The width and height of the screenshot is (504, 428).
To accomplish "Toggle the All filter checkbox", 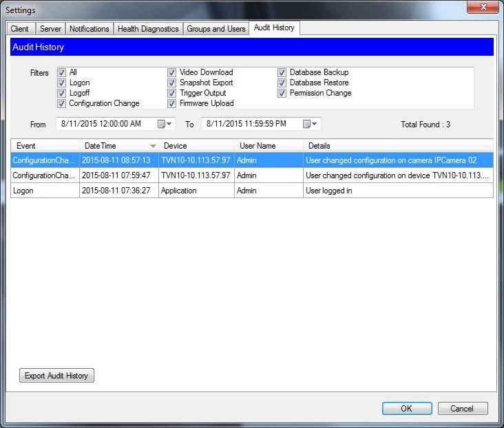I will tap(61, 72).
